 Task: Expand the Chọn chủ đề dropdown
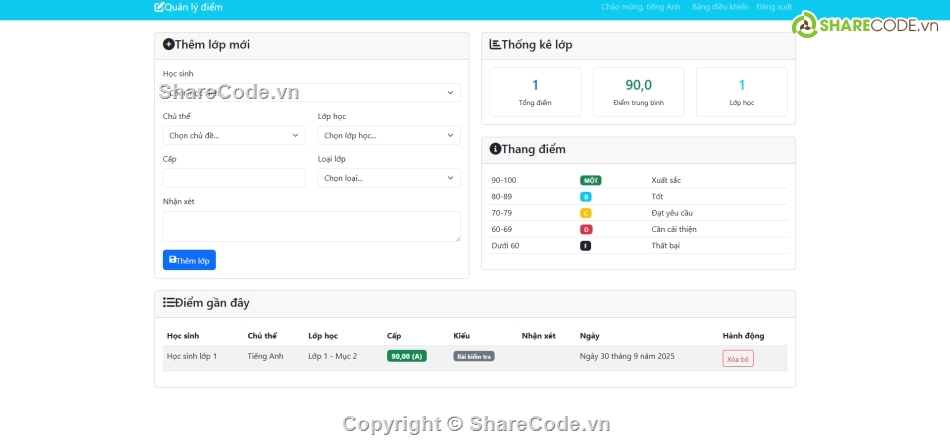pos(234,135)
